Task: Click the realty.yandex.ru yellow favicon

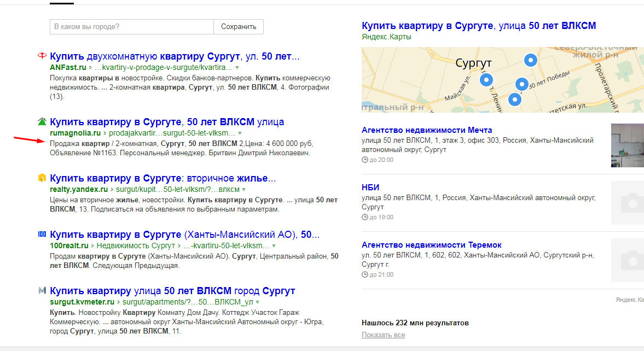Action: (42, 178)
